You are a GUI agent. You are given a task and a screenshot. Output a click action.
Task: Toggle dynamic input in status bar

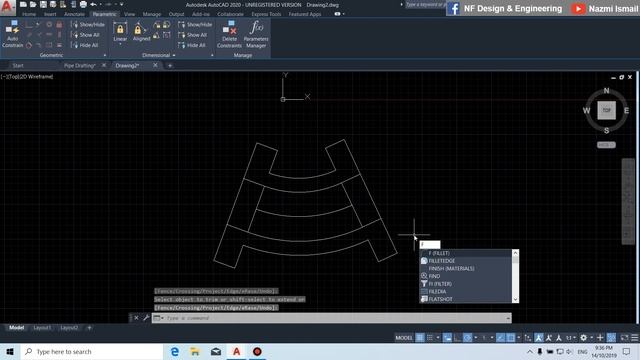pos(447,338)
